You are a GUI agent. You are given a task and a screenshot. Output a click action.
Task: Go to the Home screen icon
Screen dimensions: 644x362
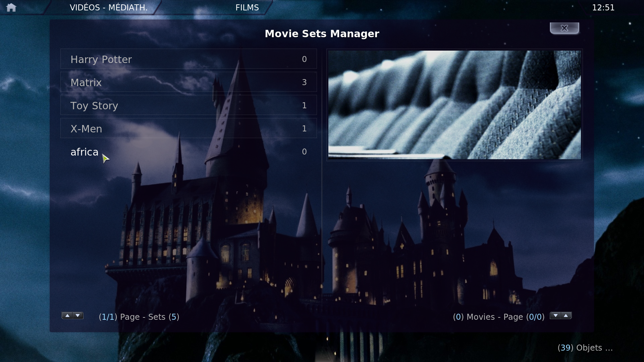pos(11,7)
